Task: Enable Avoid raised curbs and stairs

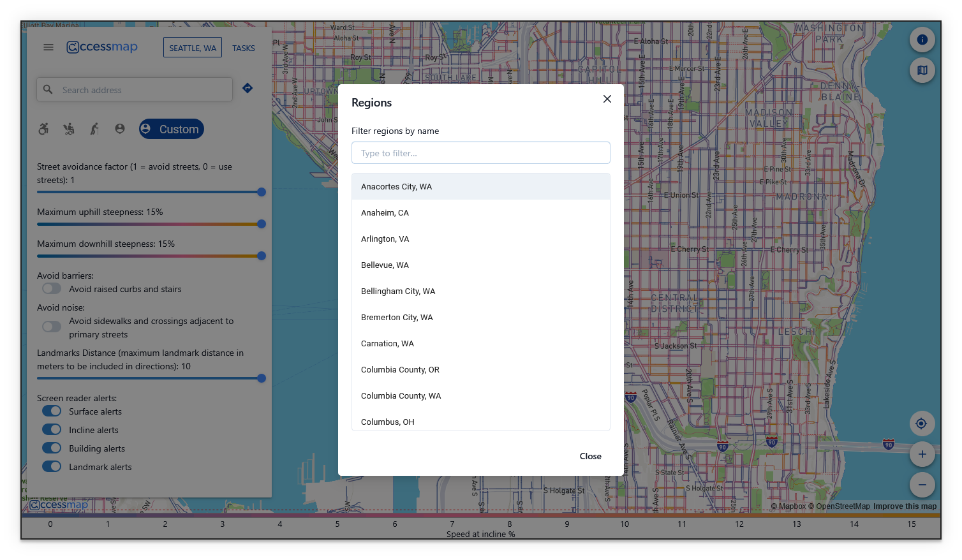Action: (x=51, y=288)
